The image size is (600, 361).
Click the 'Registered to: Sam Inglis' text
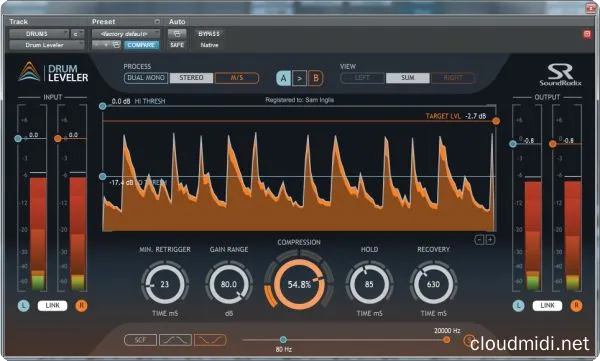[x=300, y=100]
